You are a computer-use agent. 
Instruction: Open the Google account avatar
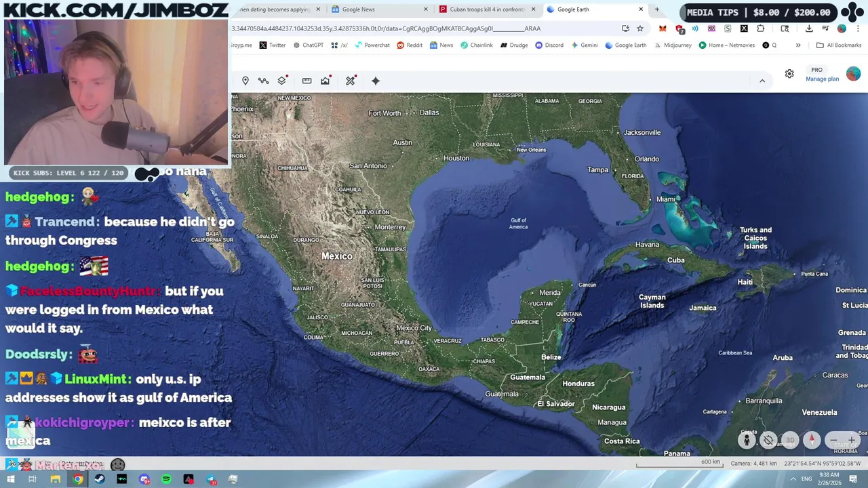click(853, 74)
